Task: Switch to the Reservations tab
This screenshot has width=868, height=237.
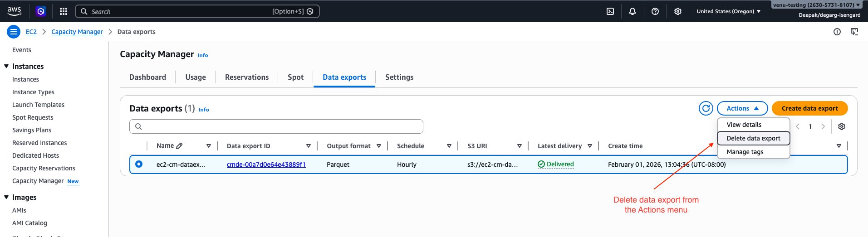Action: 247,77
